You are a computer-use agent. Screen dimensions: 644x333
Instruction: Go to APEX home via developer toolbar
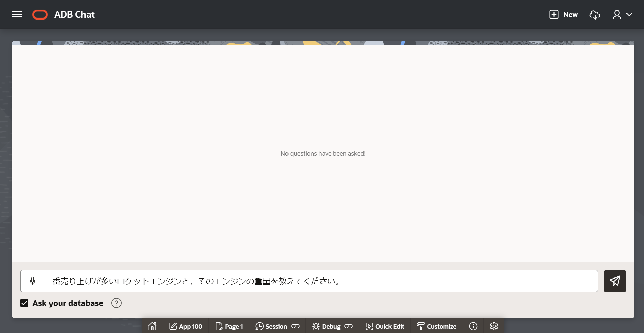tap(152, 326)
